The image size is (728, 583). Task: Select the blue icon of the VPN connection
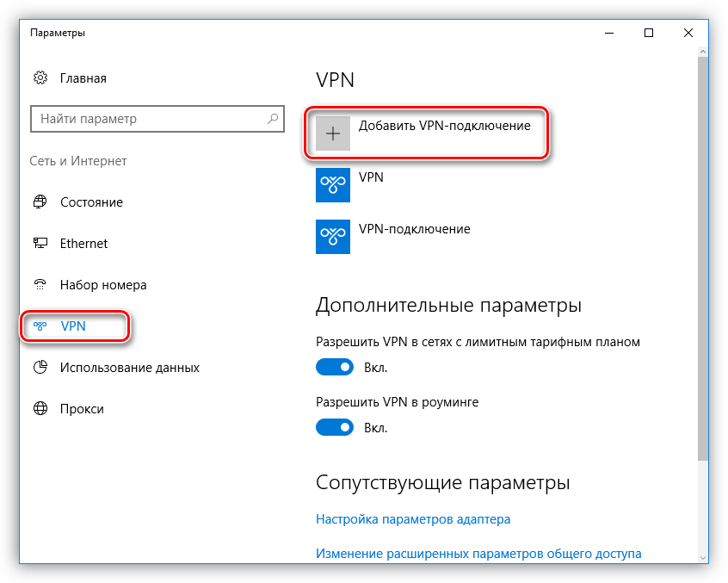[333, 185]
